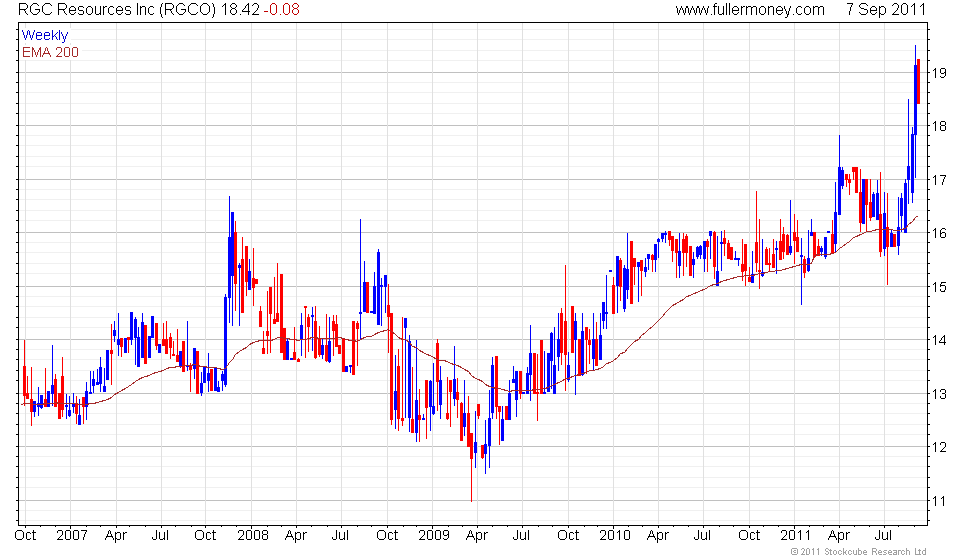Click the 15 price axis label
Viewport: 980px width, 560px height.
click(939, 287)
